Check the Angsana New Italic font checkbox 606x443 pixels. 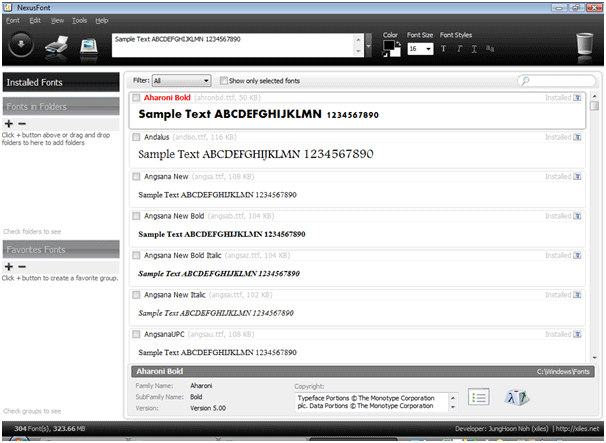pos(136,295)
